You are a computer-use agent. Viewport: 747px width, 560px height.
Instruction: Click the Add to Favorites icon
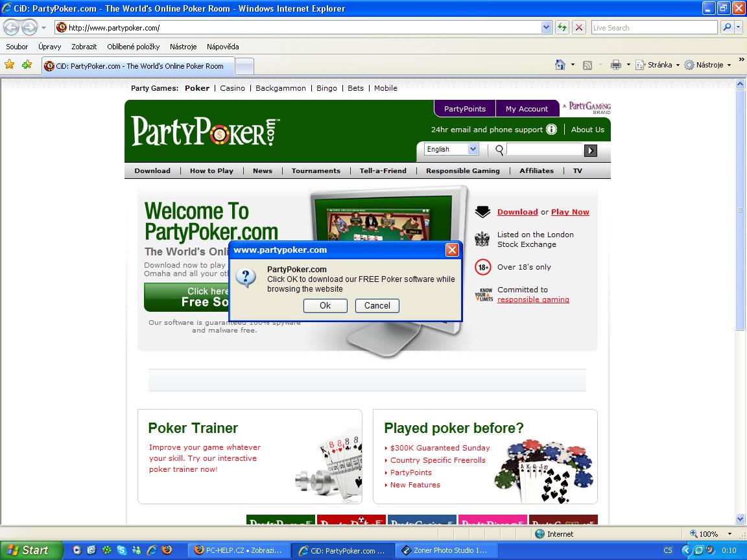(27, 64)
